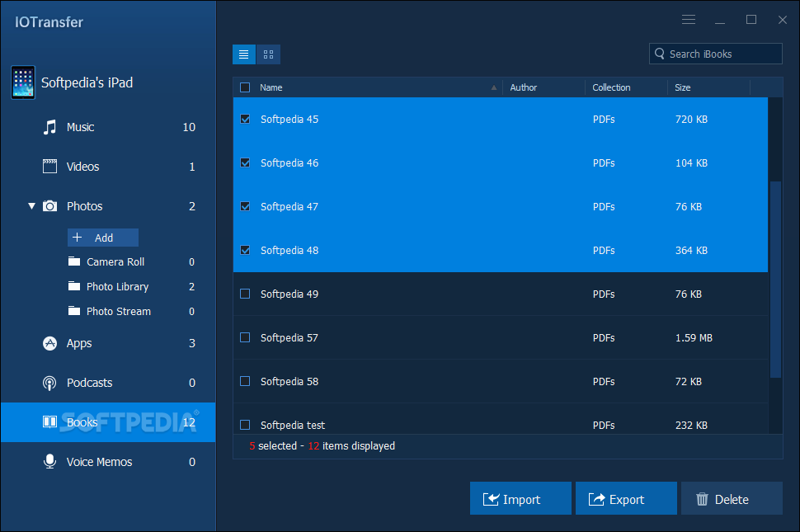This screenshot has width=800, height=532.
Task: Toggle the select-all checkbox in header
Action: pos(245,87)
